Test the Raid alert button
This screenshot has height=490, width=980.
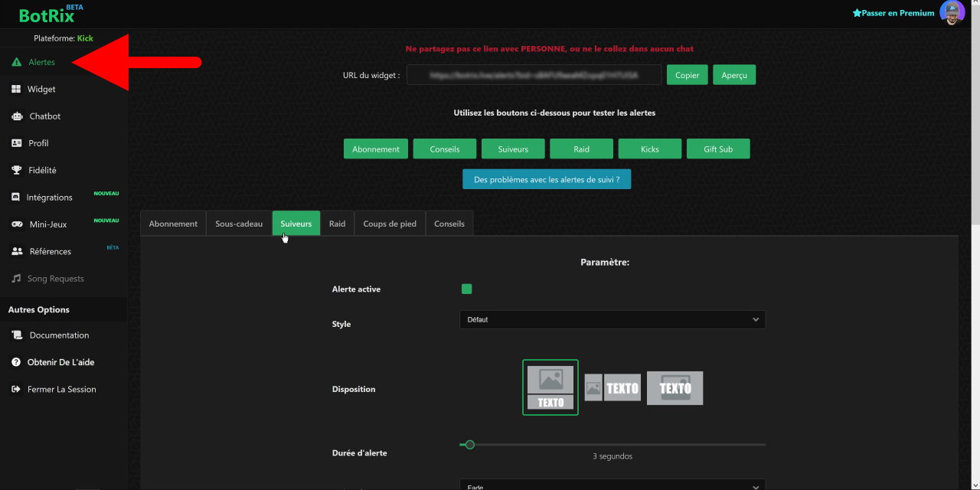pyautogui.click(x=582, y=149)
